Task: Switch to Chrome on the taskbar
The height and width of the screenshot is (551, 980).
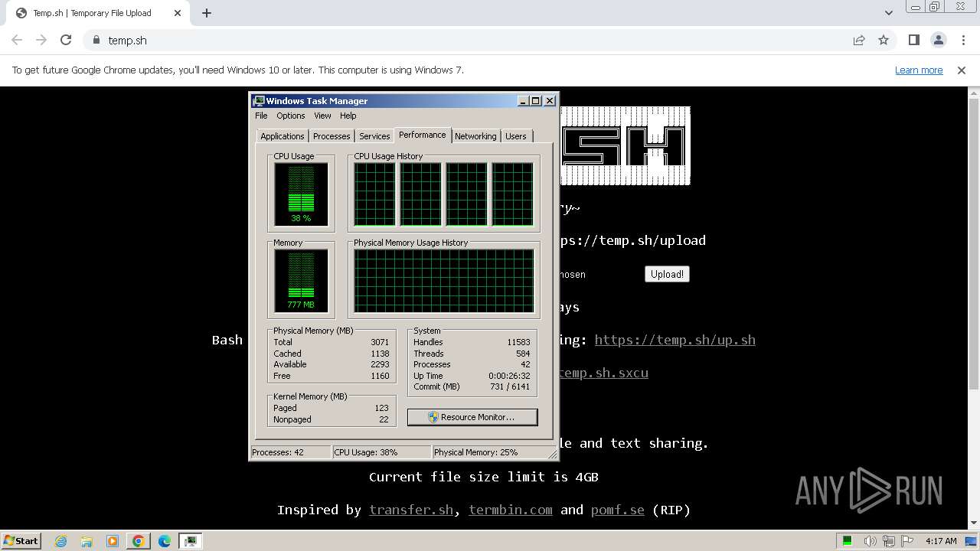Action: point(138,541)
